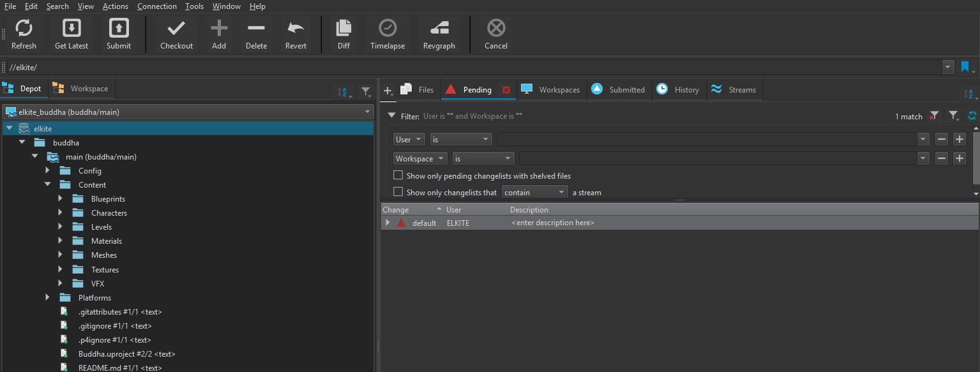Open the Workspace filter field dropdown

(420, 158)
